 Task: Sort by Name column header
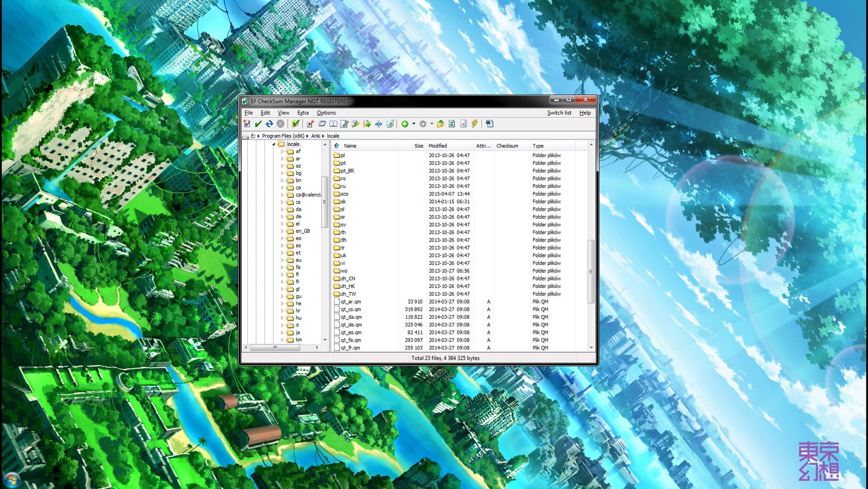click(366, 145)
